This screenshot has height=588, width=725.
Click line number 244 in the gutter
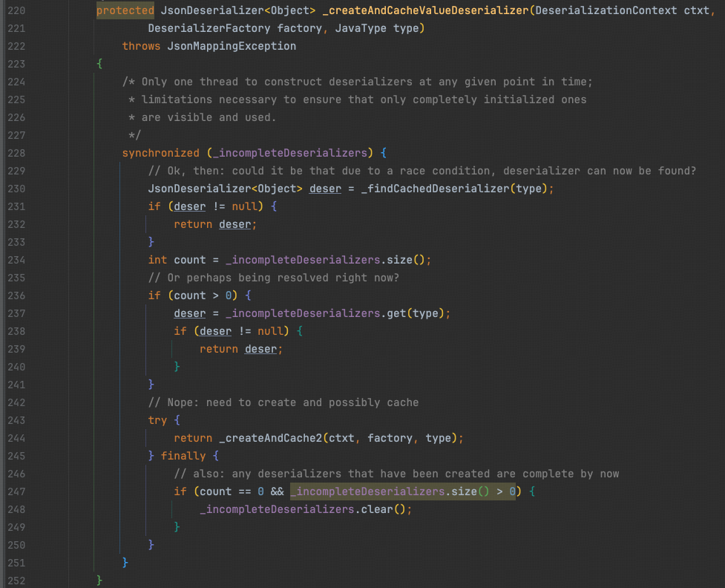(16, 438)
